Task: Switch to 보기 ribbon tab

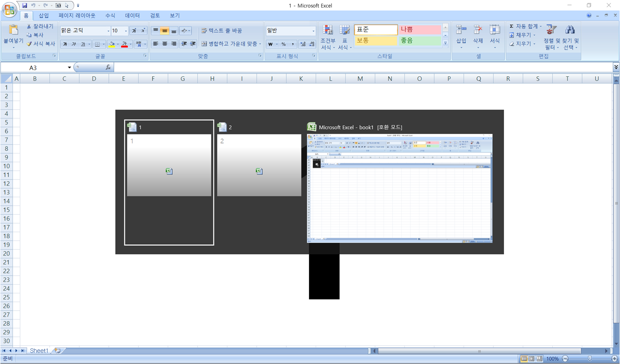Action: click(175, 16)
